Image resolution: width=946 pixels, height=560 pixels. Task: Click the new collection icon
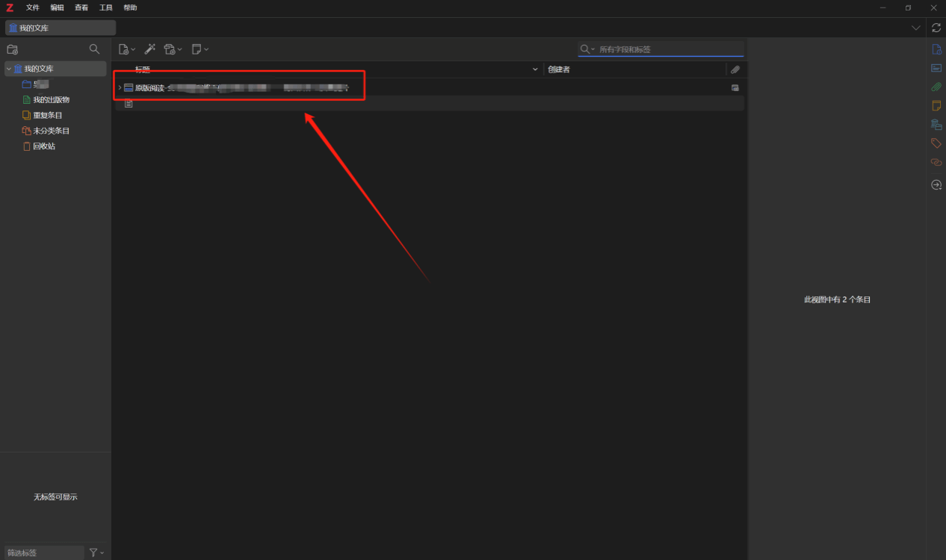[12, 49]
